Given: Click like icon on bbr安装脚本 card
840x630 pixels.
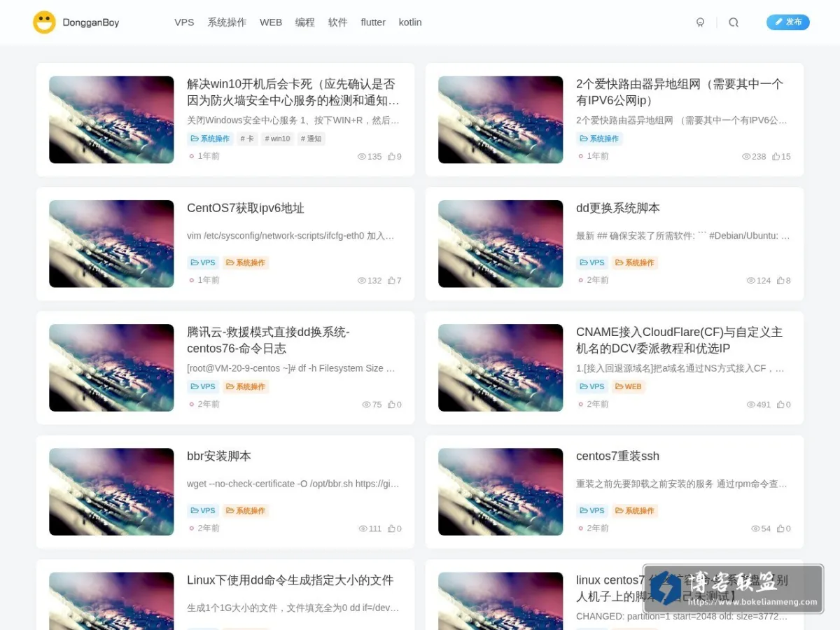Looking at the screenshot, I should [391, 528].
